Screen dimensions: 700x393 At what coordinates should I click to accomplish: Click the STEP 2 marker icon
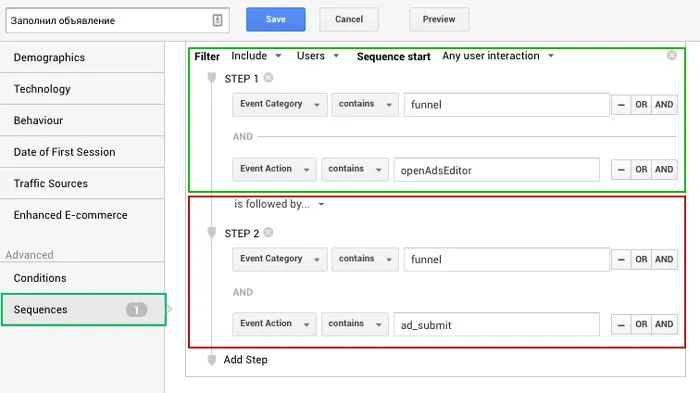pos(212,233)
